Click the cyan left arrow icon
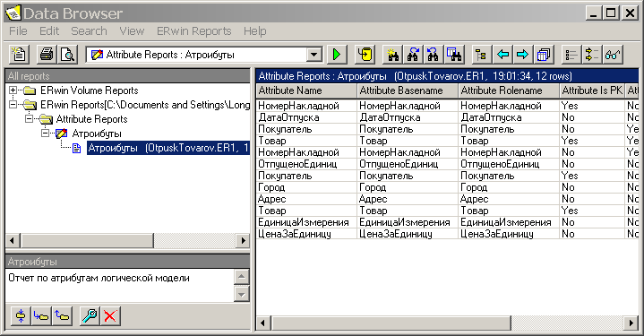The width and height of the screenshot is (644, 336). [502, 55]
